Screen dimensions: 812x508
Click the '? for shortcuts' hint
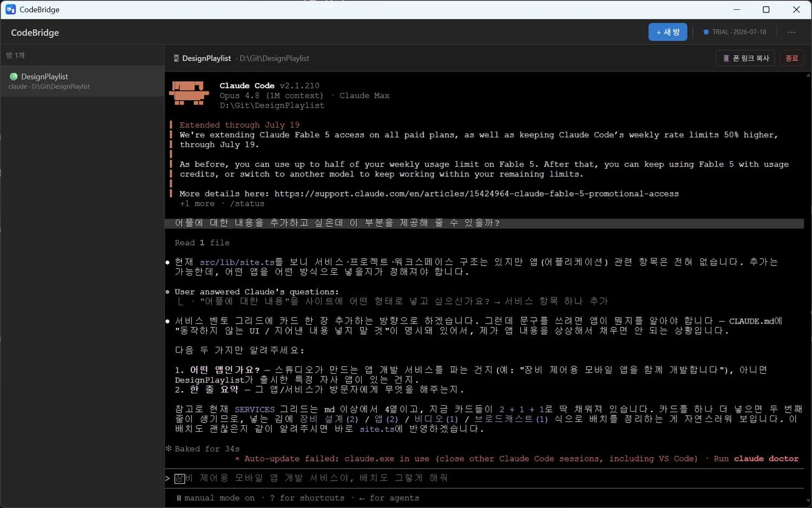coord(307,498)
